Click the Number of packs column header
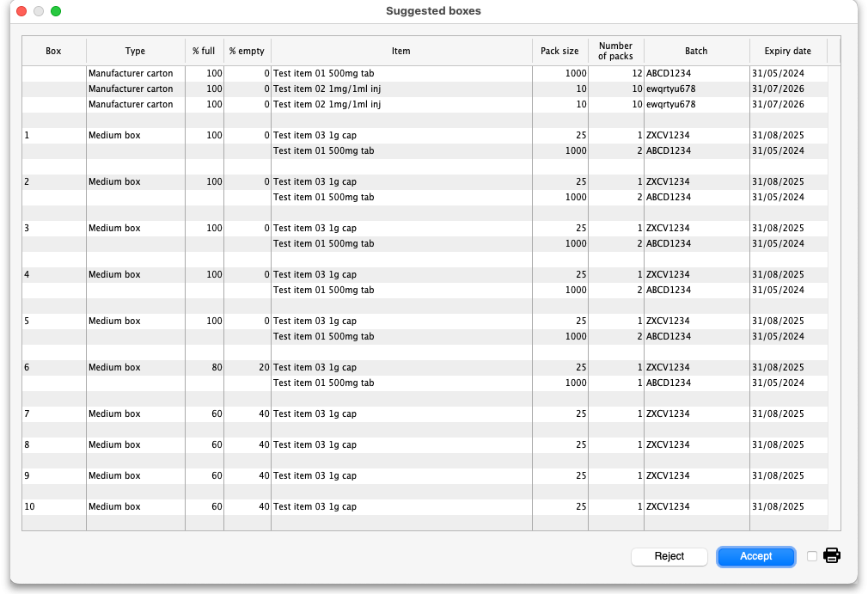Screen dimensions: 868x594 click(615, 52)
